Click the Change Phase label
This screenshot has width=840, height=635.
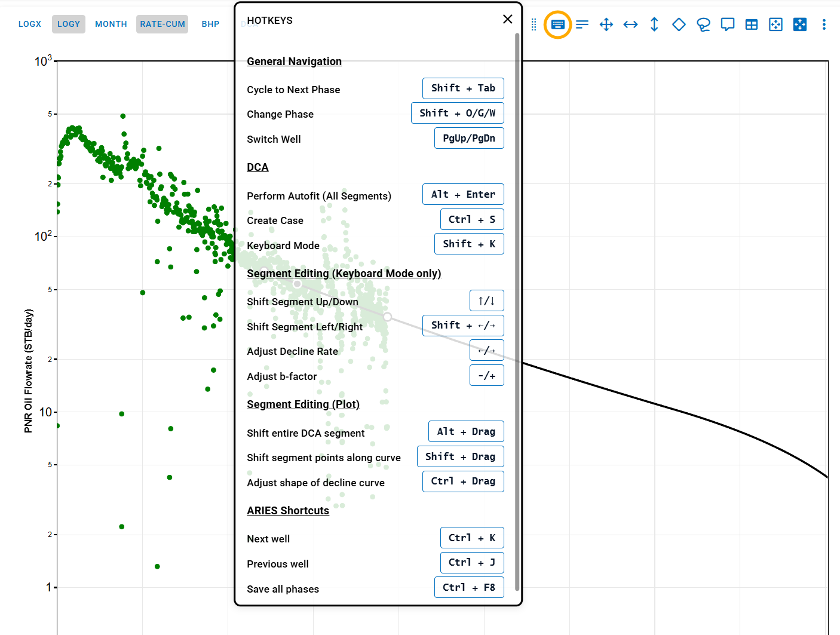pos(280,114)
